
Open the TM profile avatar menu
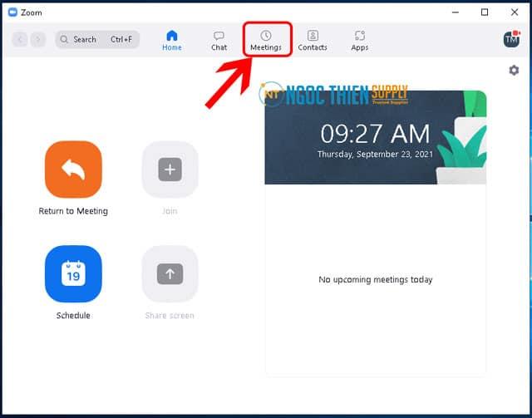(512, 39)
